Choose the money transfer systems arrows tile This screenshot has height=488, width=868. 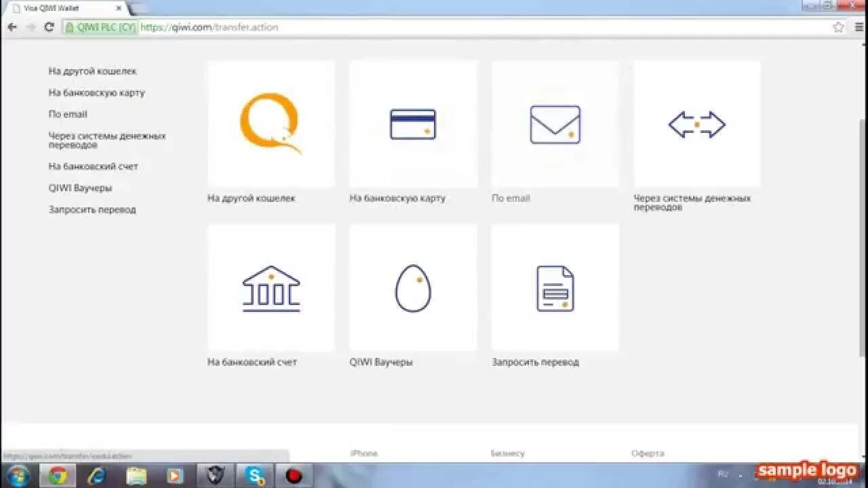coord(697,124)
